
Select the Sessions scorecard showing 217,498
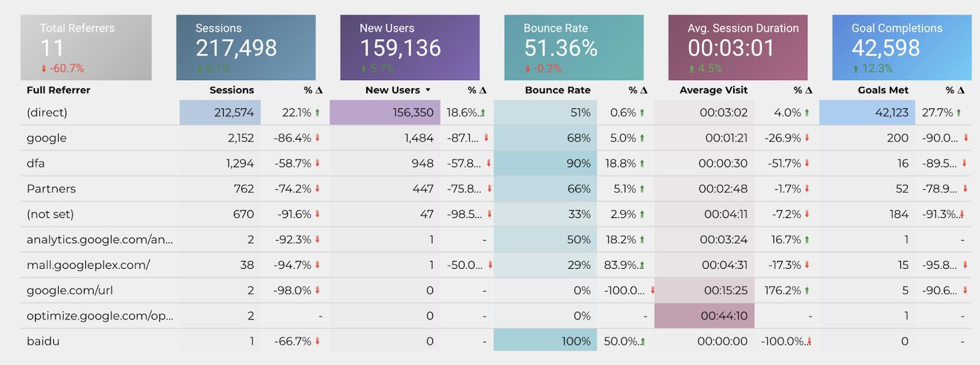tap(246, 48)
